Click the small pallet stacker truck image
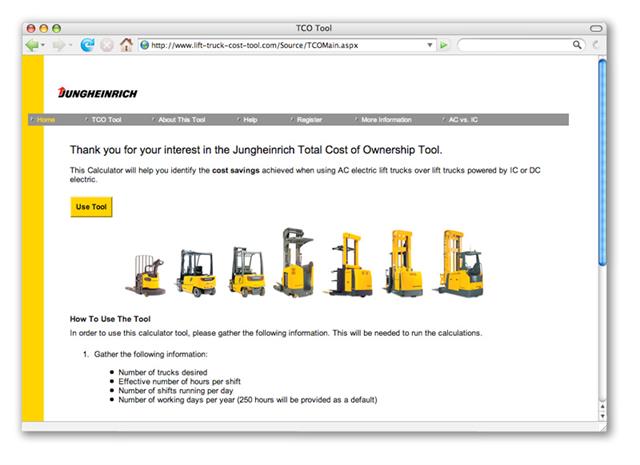640x465 pixels. [x=146, y=275]
